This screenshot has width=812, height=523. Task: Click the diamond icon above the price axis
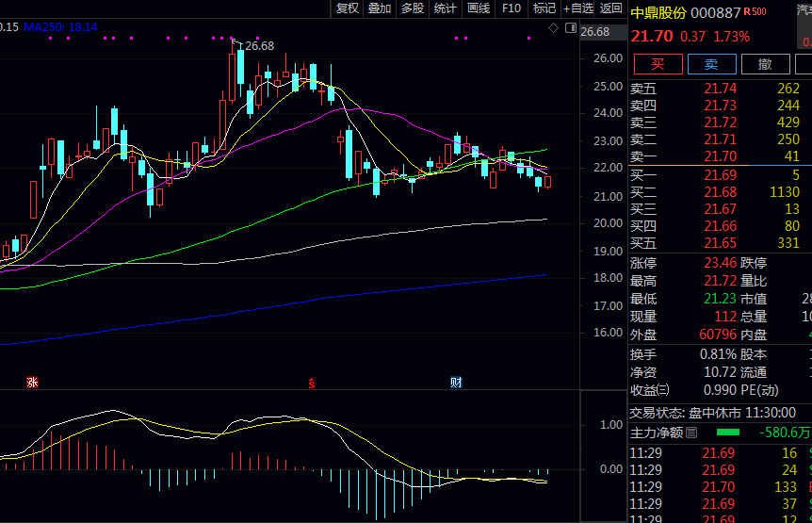pos(554,28)
